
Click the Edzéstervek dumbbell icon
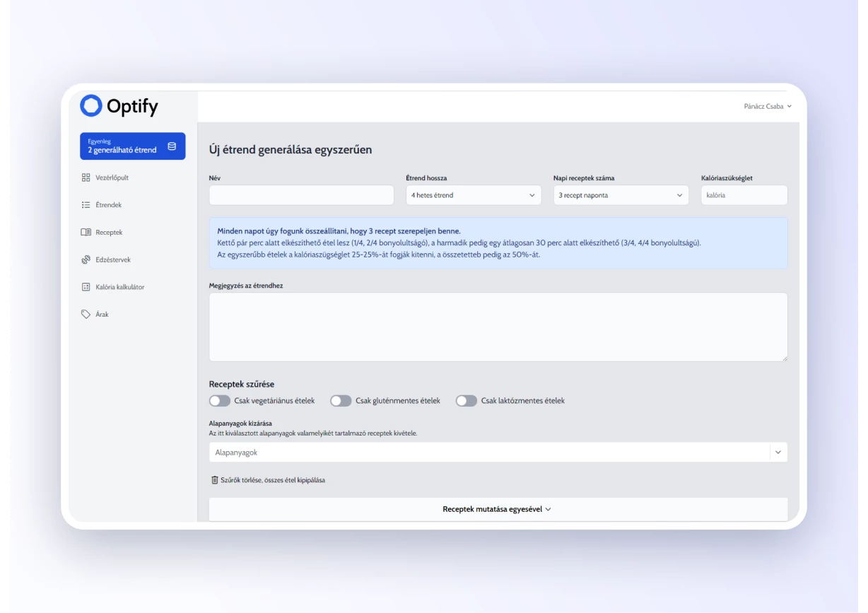coord(86,259)
